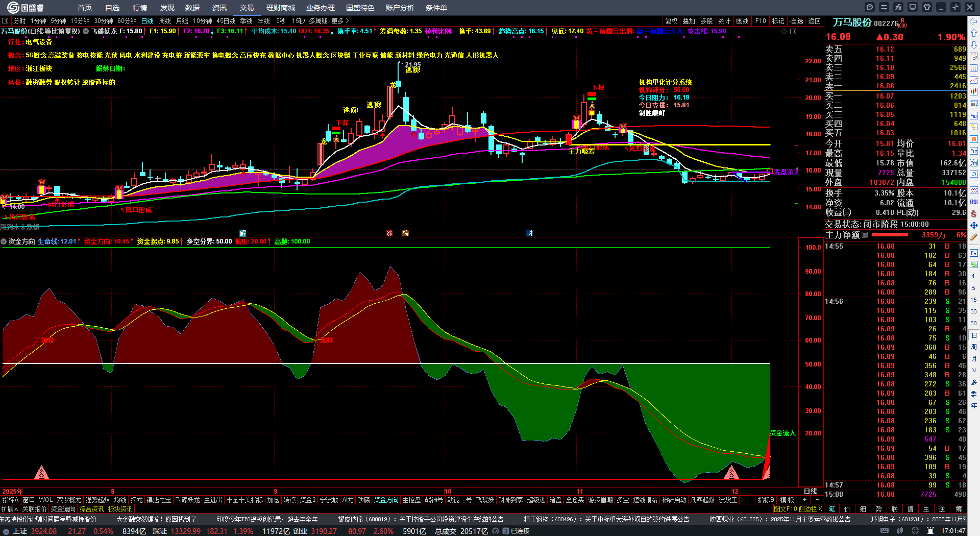Viewport: 980px width, 536px height.
Task: Click the chat message bubble icon
Action: coord(870,7)
